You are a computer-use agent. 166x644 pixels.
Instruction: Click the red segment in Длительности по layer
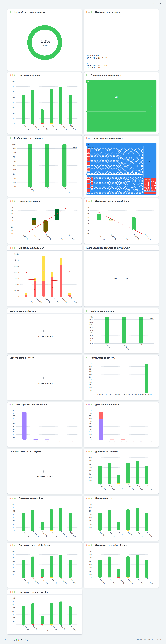pos(101,416)
